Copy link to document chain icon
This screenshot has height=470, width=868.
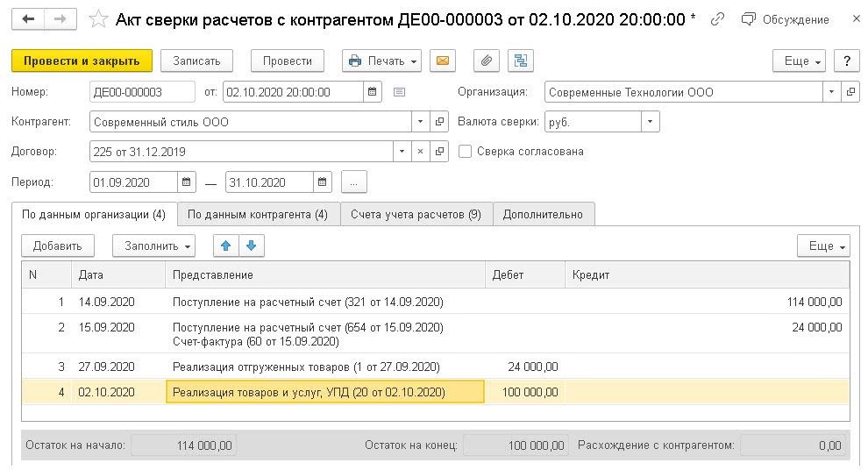point(717,18)
